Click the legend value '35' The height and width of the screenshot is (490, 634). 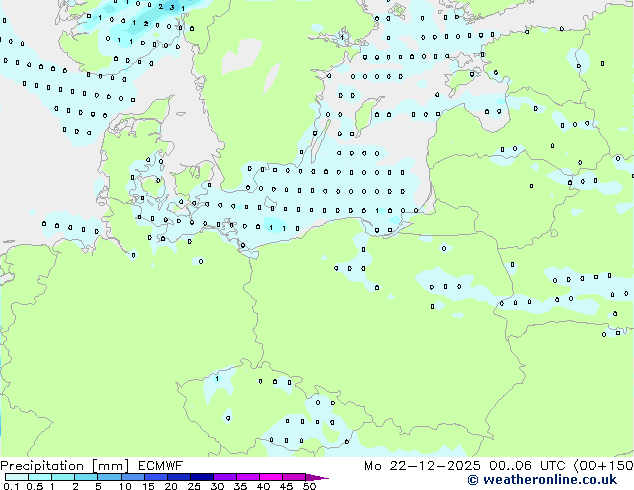(x=240, y=486)
